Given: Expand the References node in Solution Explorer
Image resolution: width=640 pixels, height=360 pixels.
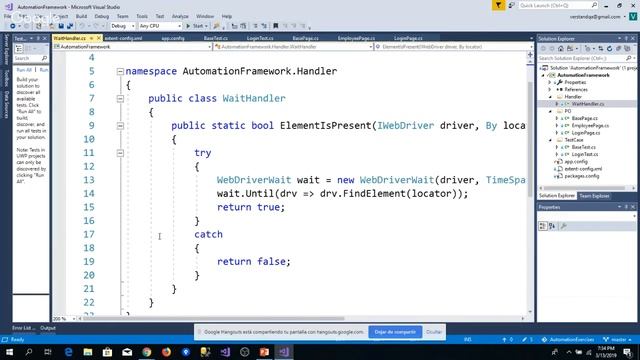Looking at the screenshot, I should pos(550,89).
